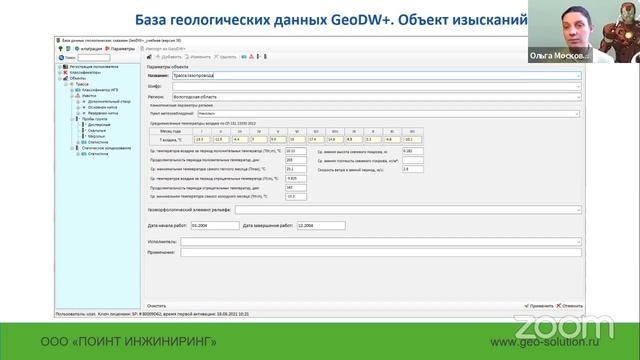Click the key icon in the top toolbar

[60, 49]
